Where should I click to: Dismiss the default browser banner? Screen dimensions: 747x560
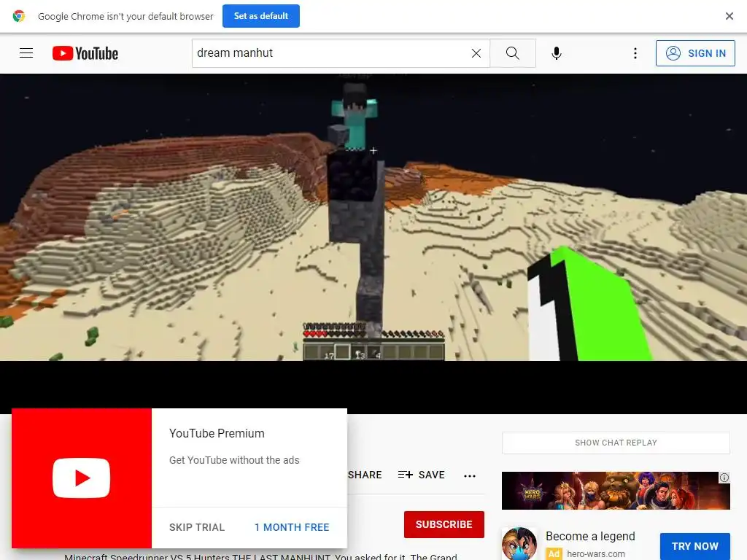point(729,16)
